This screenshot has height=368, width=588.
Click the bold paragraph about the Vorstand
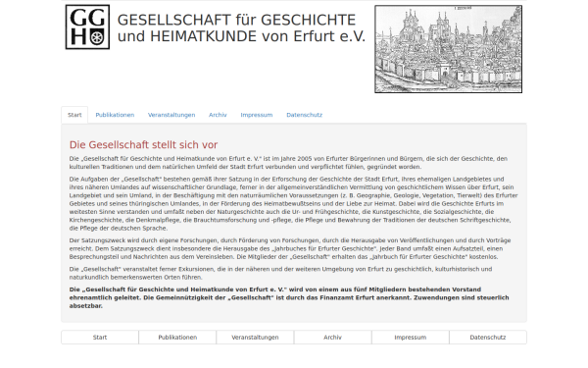[289, 297]
